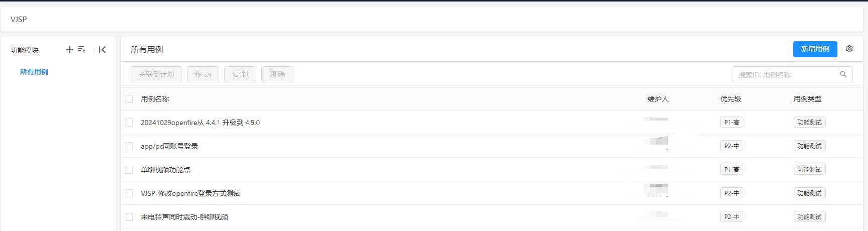Image resolution: width=868 pixels, height=231 pixels.
Task: Collapse the 功能模块 sidebar panel
Action: coord(102,50)
